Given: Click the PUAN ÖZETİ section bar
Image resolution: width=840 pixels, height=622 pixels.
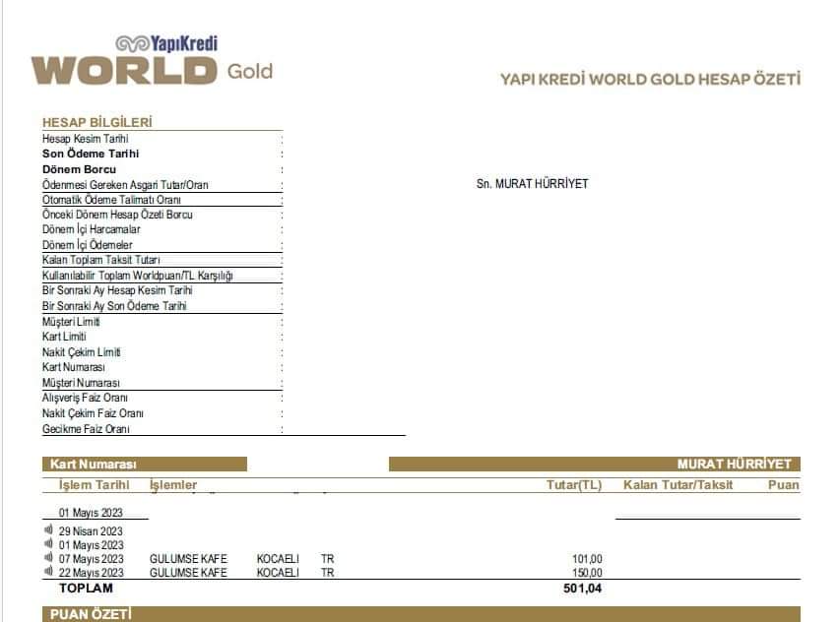Looking at the screenshot, I should coord(421,614).
